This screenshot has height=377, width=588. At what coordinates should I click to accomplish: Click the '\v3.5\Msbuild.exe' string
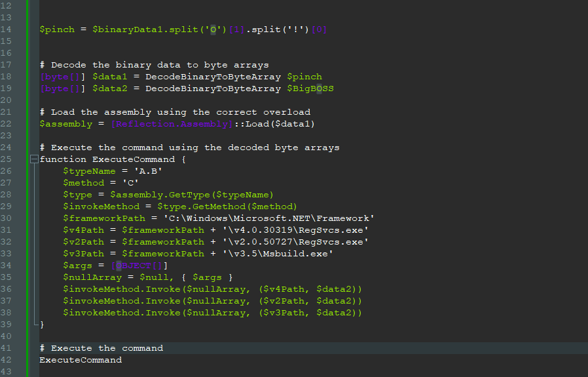pyautogui.click(x=278, y=254)
